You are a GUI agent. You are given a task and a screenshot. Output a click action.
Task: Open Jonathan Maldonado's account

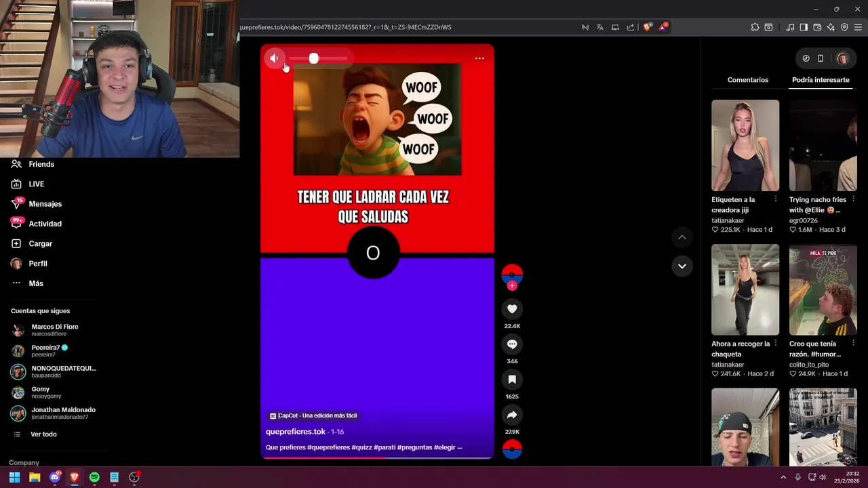[54, 413]
